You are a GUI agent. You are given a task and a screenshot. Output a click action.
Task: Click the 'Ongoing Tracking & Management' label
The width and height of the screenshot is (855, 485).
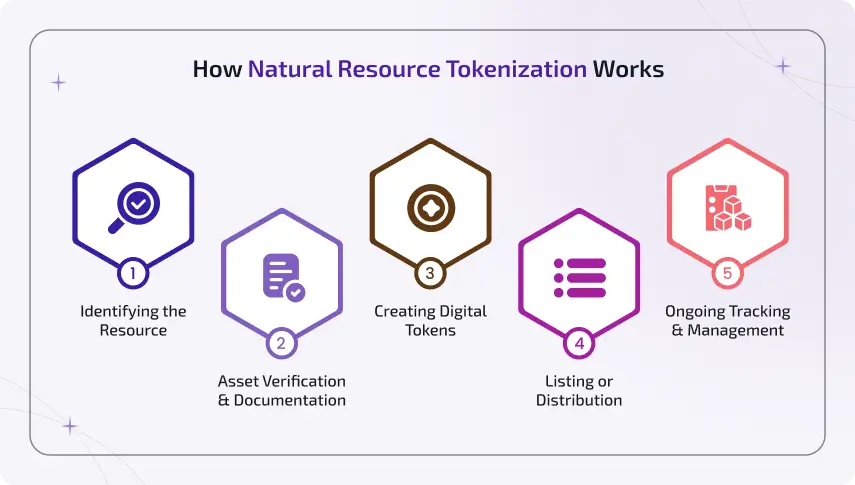[x=727, y=320]
